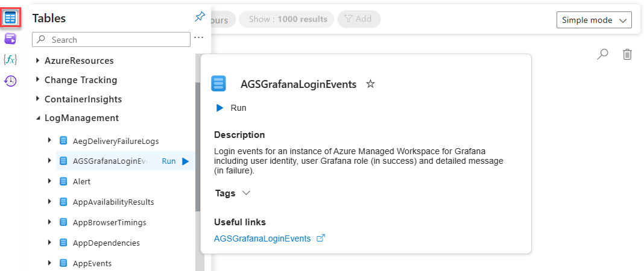Expand the AzureResources tree group
Screen dimensions: 644x271
click(x=38, y=61)
